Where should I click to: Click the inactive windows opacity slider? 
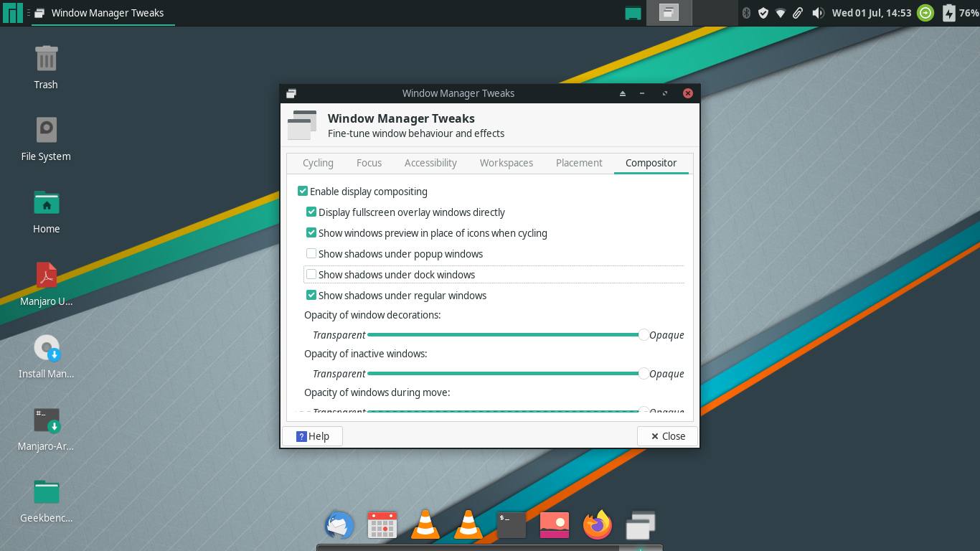(507, 374)
